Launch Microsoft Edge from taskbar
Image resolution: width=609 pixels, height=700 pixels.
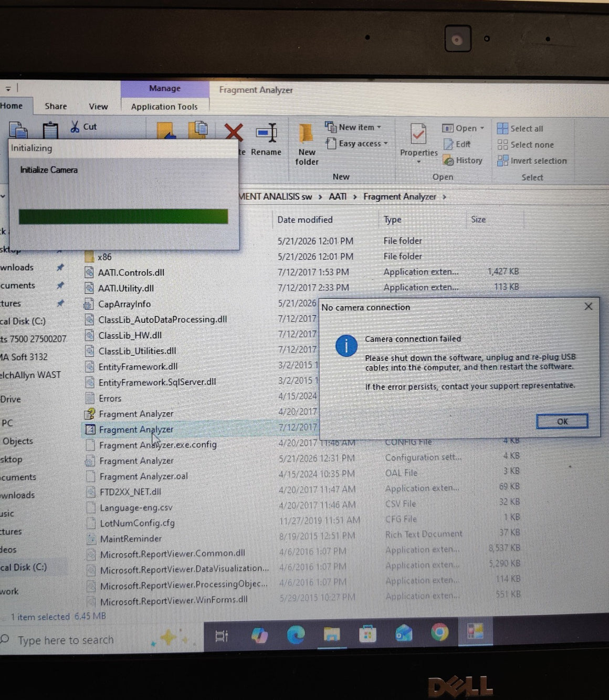(296, 635)
